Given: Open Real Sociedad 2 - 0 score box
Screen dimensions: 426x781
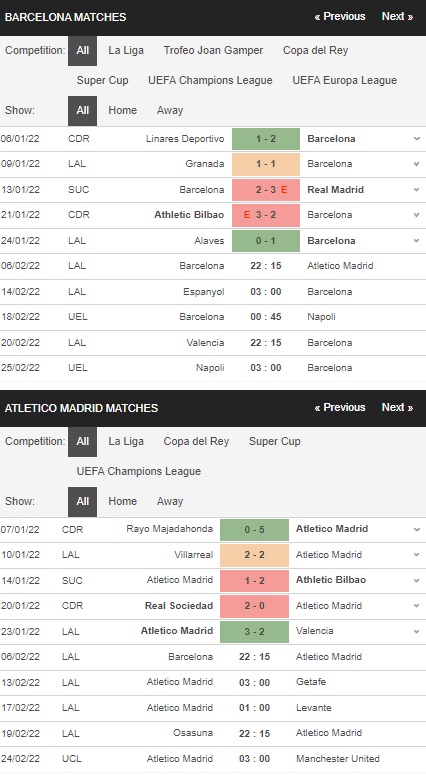Looking at the screenshot, I should click(255, 606).
